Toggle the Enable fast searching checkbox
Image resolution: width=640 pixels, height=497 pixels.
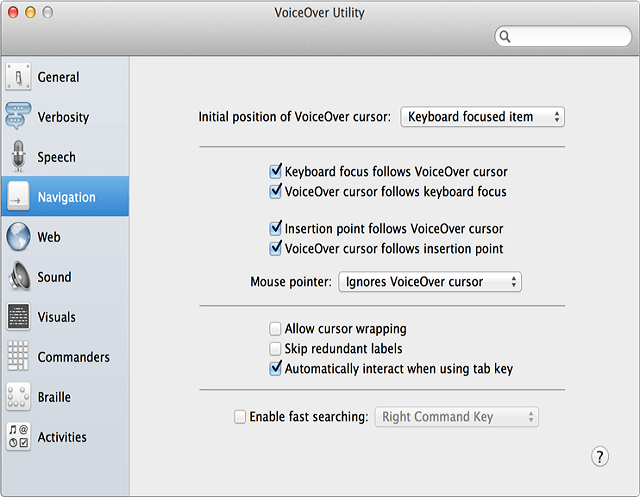point(240,417)
